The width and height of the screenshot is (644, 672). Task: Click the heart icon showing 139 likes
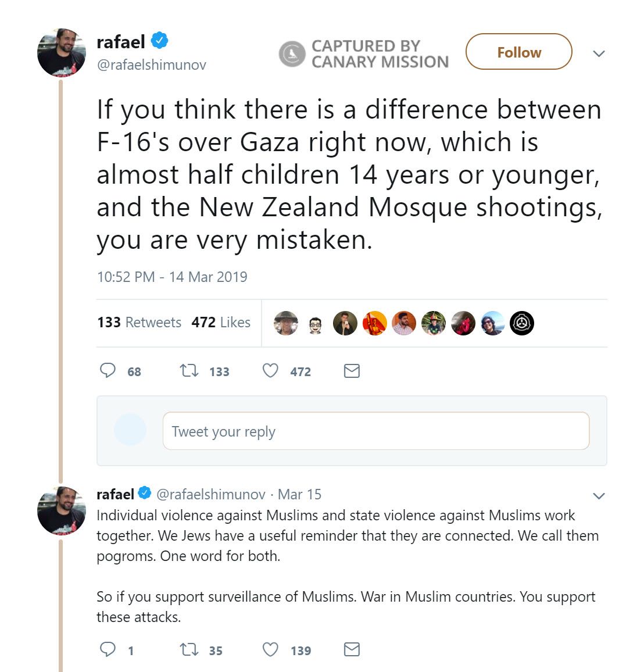coord(270,649)
